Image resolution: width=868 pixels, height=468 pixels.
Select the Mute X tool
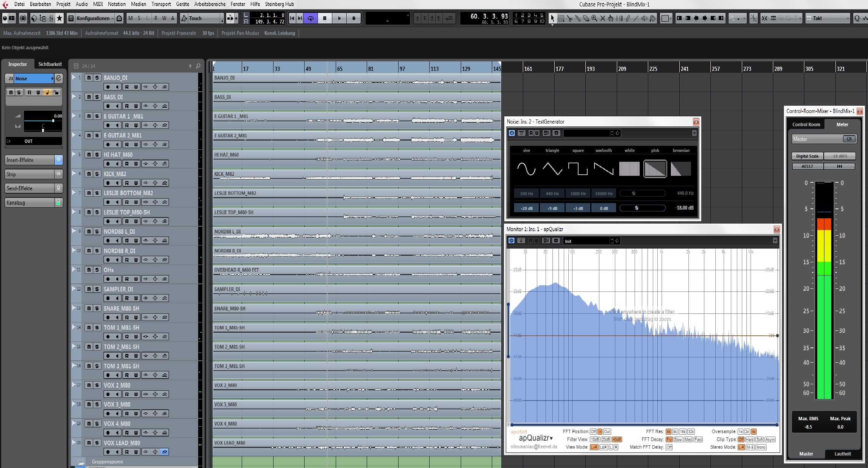pos(603,18)
